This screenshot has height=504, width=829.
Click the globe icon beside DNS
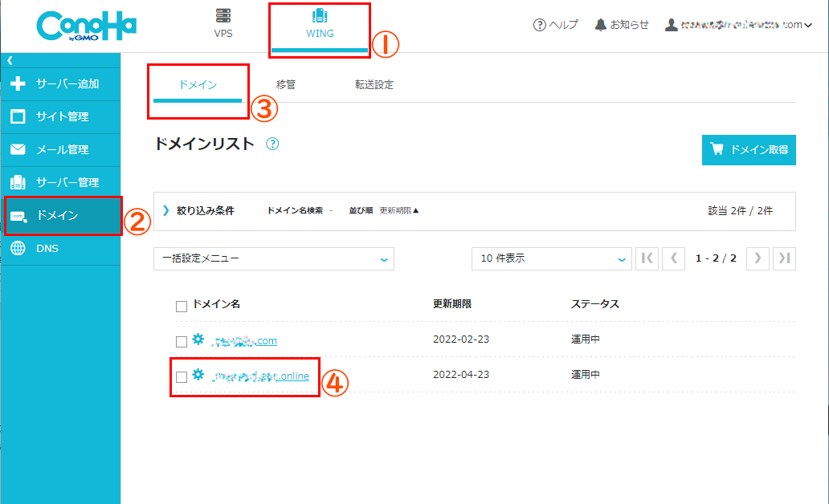(x=18, y=248)
